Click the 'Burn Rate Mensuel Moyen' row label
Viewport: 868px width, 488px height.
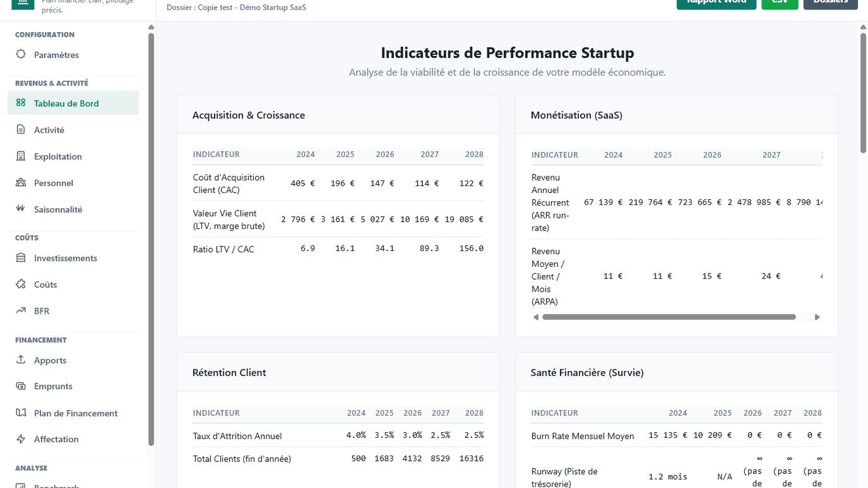[583, 436]
